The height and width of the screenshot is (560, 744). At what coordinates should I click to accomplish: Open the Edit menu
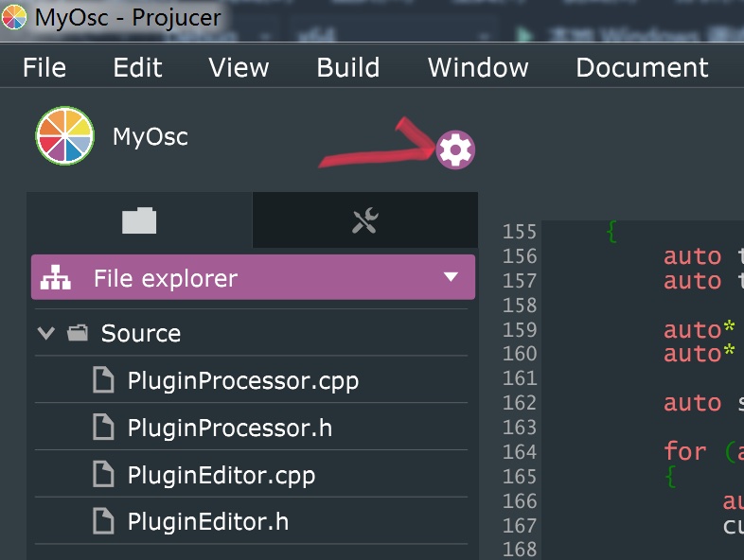click(x=137, y=68)
